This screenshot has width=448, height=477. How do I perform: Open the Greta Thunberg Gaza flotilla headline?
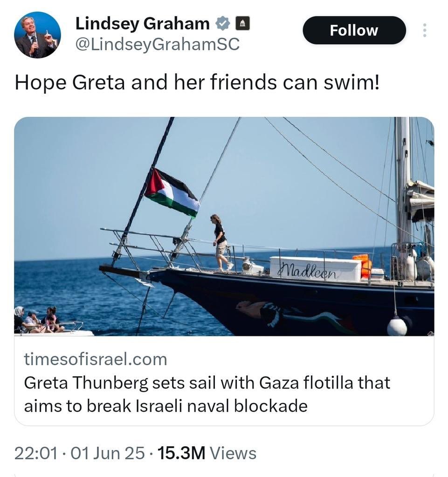pos(207,394)
